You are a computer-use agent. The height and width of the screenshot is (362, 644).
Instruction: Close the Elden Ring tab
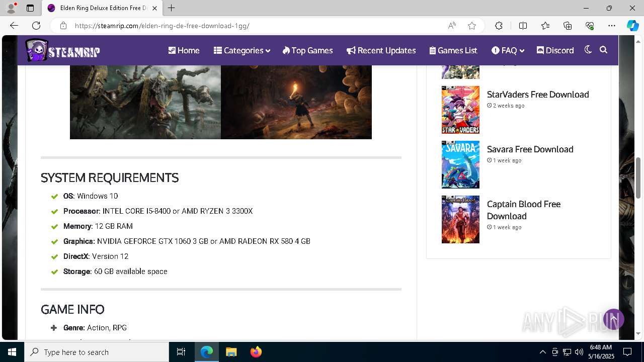point(154,8)
